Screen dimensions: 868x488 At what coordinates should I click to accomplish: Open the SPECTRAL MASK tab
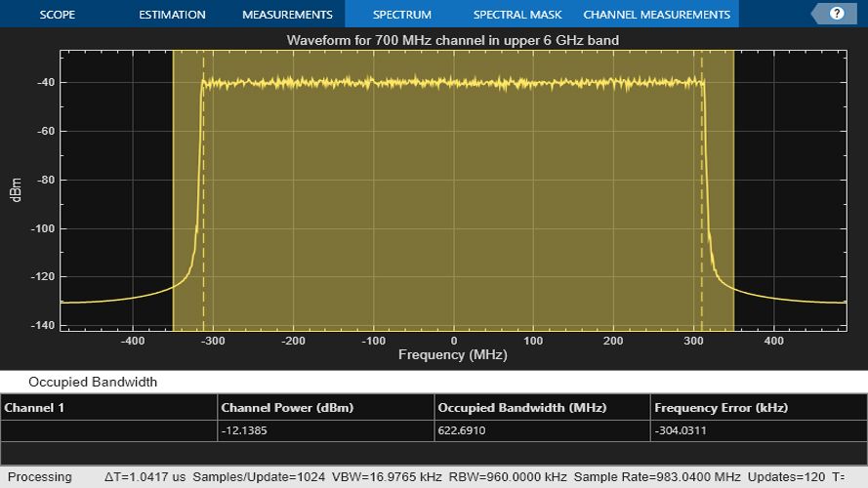517,15
